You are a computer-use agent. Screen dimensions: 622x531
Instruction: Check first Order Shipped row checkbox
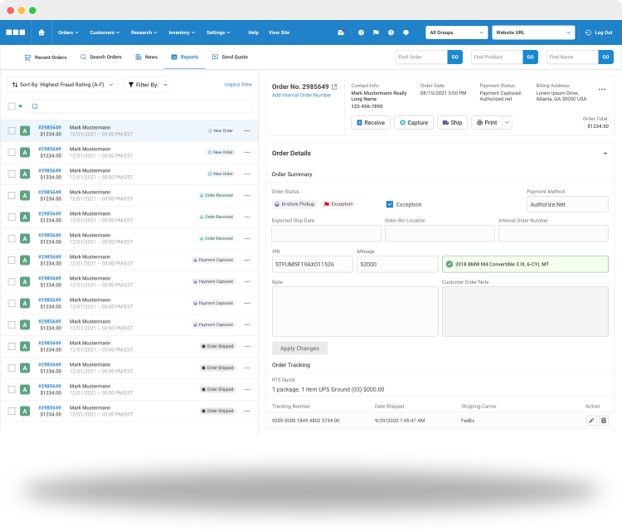(x=12, y=347)
